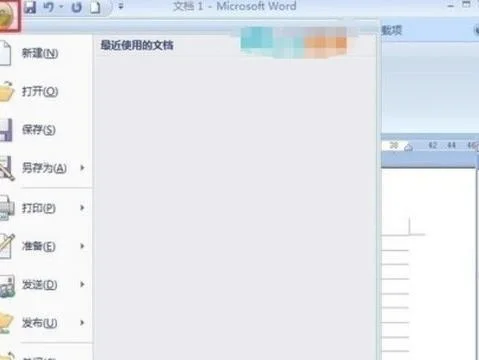
Task: Click the Undo arrow icon
Action: click(49, 7)
